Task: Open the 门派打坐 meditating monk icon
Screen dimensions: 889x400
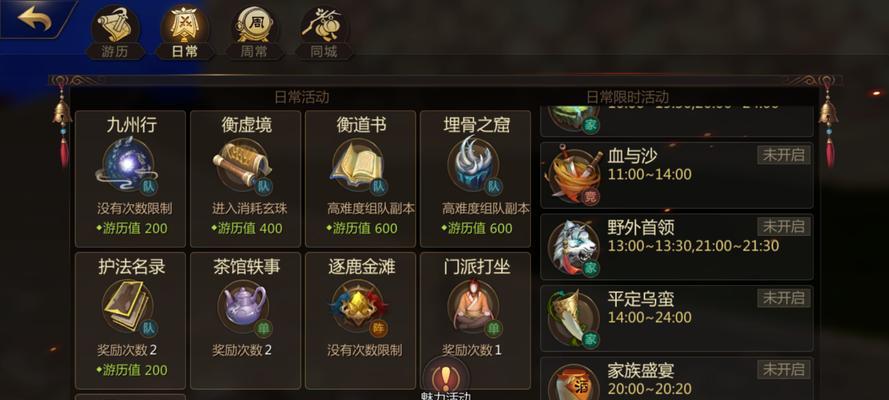Action: click(x=473, y=306)
